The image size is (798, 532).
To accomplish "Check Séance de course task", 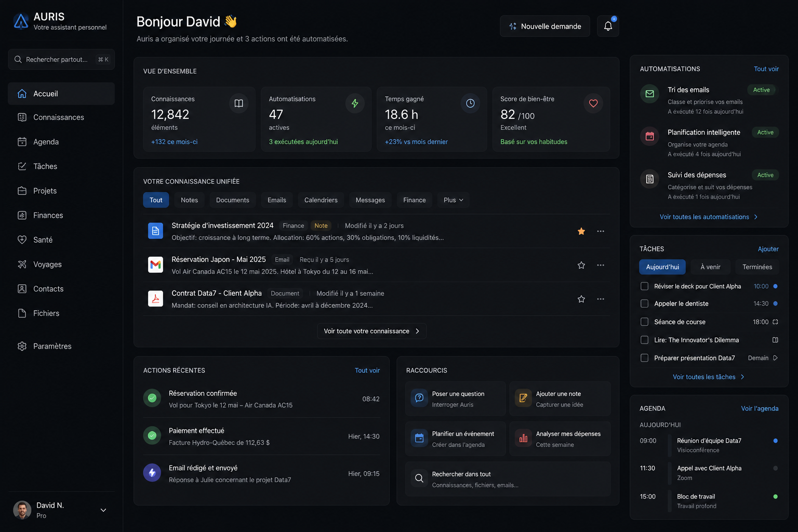I will tap(644, 322).
